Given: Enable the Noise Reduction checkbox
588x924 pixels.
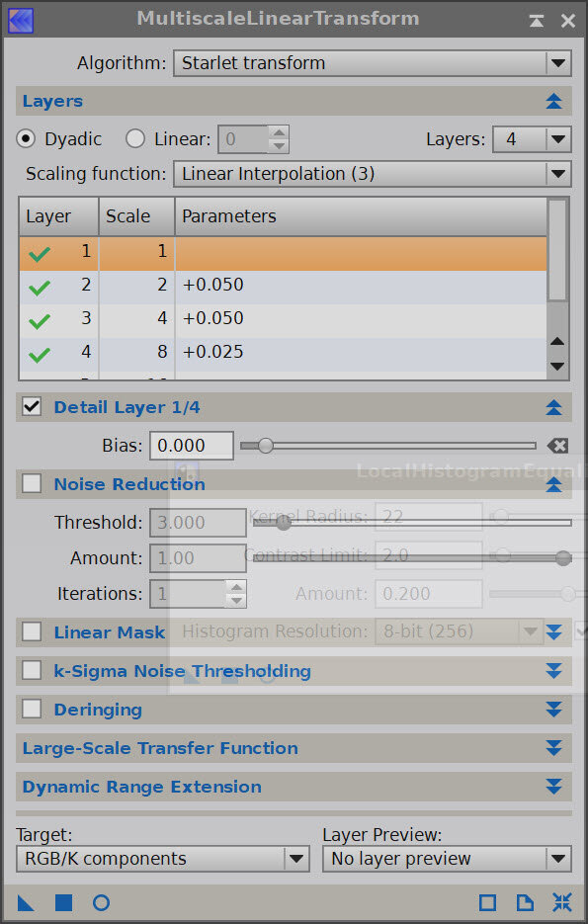Looking at the screenshot, I should coord(32,484).
